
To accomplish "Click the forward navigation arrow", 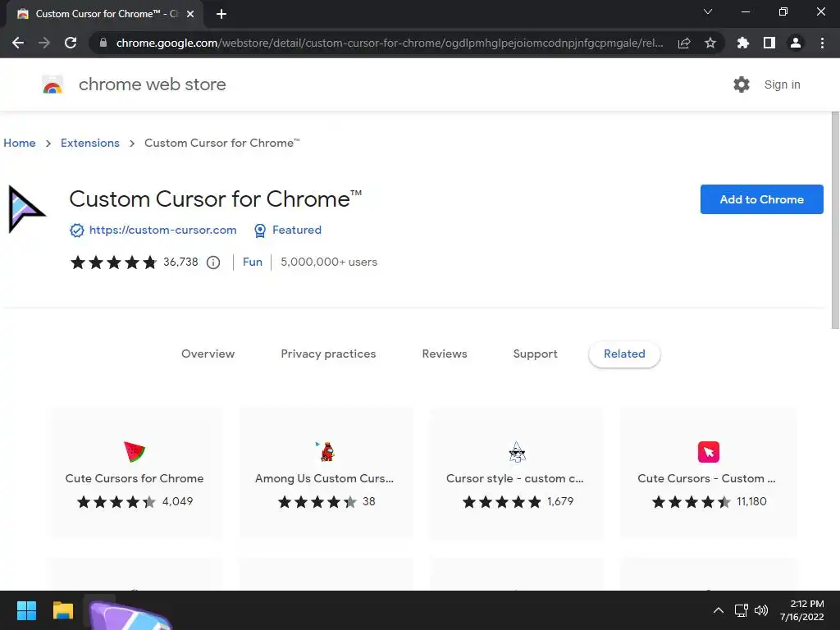I will pos(44,43).
